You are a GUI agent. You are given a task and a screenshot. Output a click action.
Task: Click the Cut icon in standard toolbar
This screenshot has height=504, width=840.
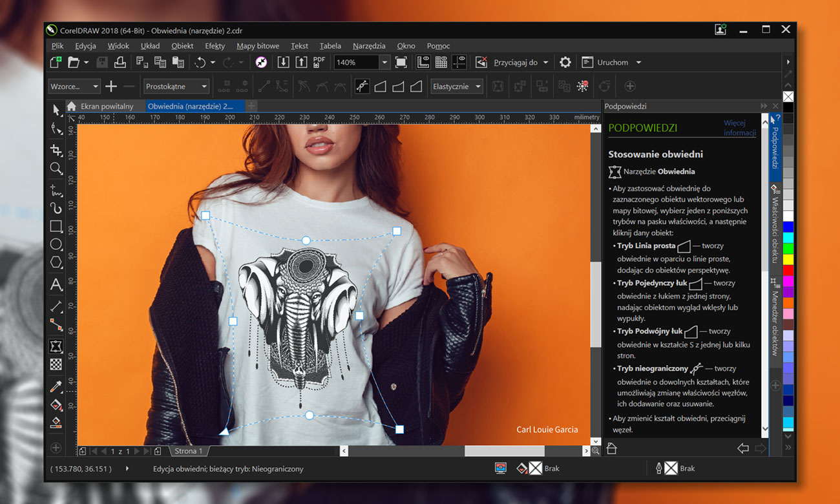pyautogui.click(x=142, y=62)
